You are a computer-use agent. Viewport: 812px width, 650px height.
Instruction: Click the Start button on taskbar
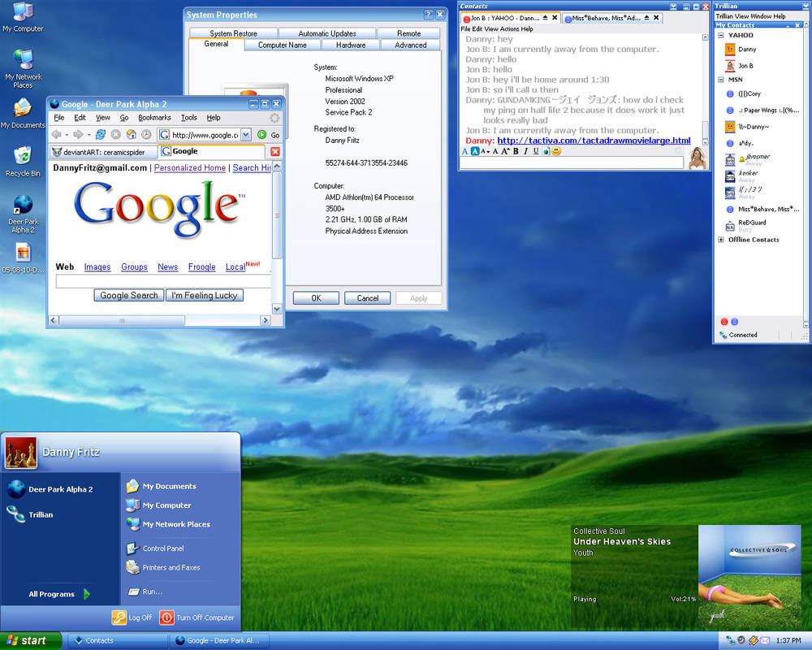tap(30, 641)
